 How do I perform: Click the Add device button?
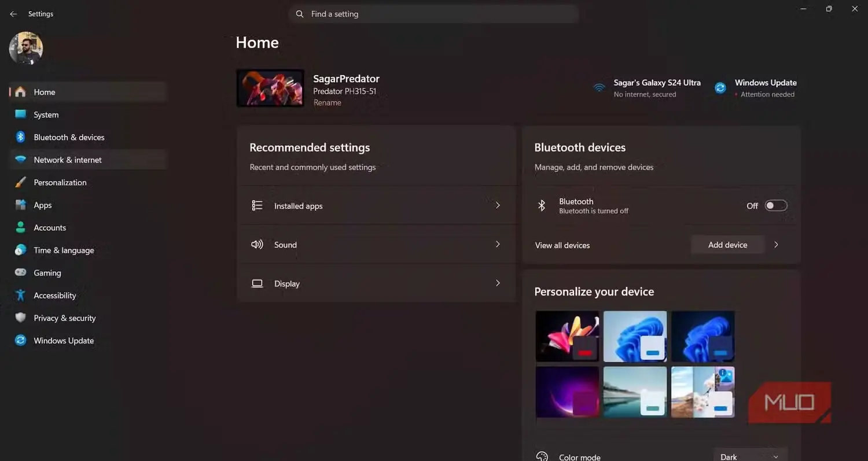pos(727,245)
